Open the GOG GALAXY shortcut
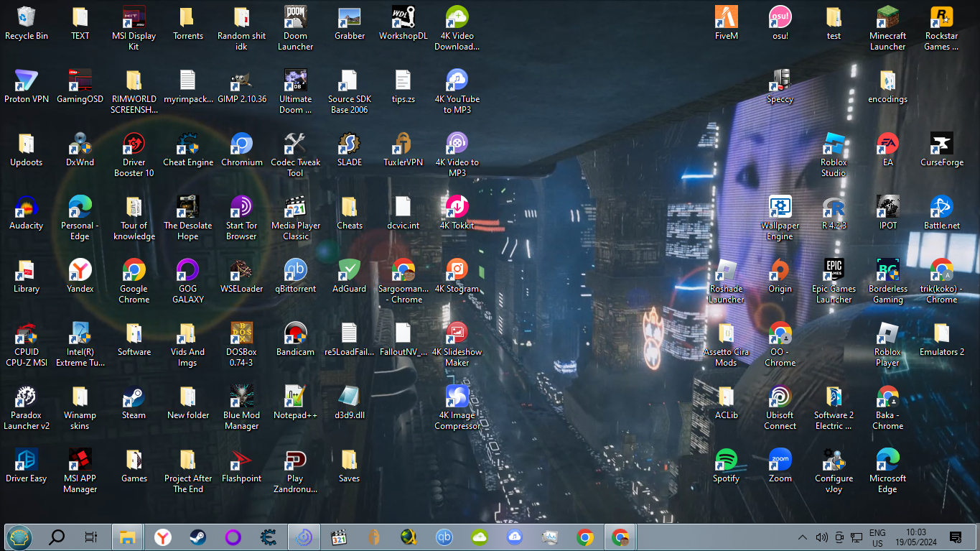The height and width of the screenshot is (551, 980). tap(188, 271)
